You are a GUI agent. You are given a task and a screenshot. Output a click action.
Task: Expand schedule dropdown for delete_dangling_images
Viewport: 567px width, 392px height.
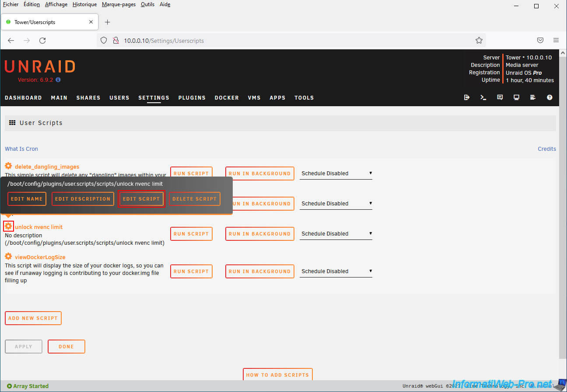[x=336, y=173]
